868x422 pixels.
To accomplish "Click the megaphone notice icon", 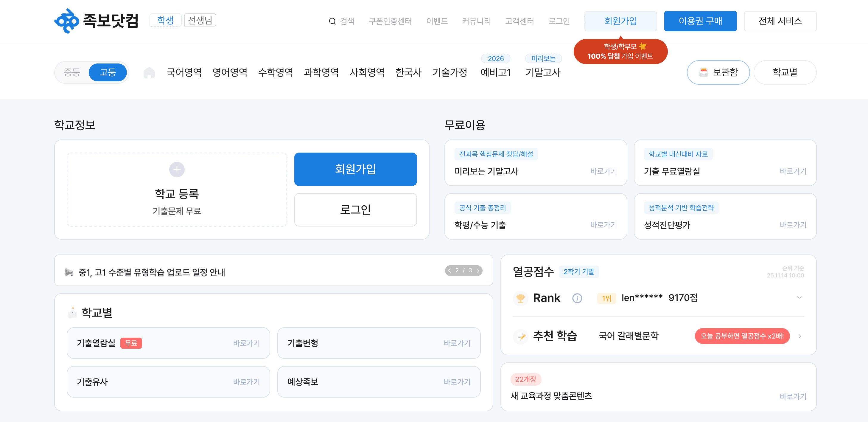I will (x=69, y=272).
